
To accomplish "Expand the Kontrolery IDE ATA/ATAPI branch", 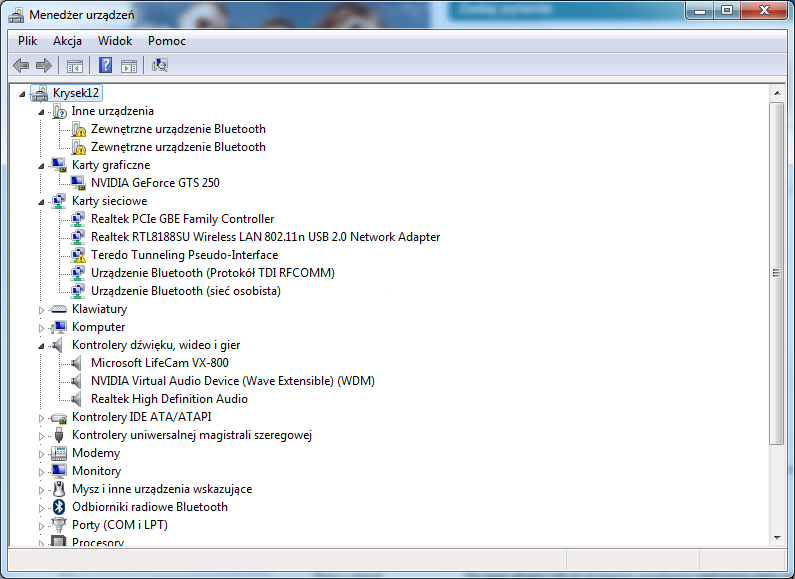I will tap(41, 418).
